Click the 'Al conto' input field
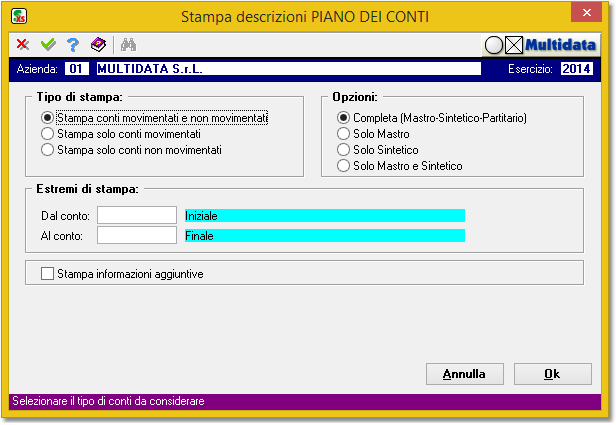 point(137,235)
